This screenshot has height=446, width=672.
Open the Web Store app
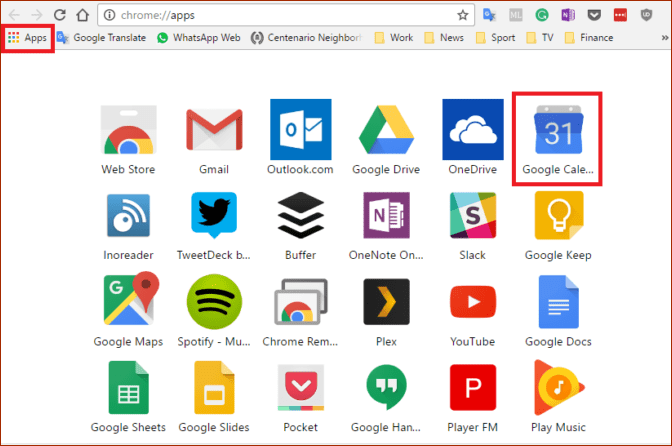point(128,138)
